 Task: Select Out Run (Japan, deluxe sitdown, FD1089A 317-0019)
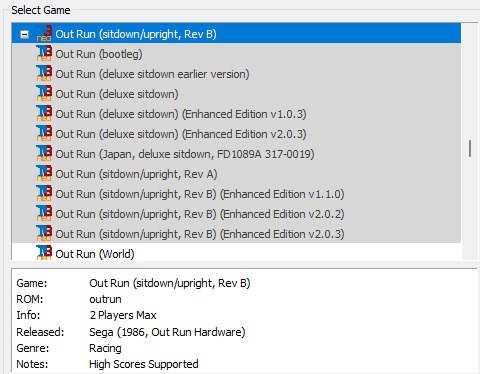pyautogui.click(x=185, y=154)
